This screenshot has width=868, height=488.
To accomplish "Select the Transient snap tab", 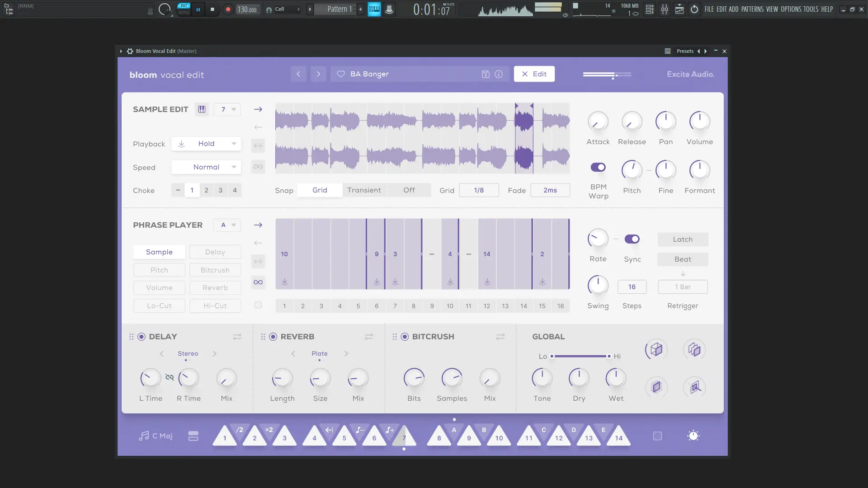I will tap(364, 190).
